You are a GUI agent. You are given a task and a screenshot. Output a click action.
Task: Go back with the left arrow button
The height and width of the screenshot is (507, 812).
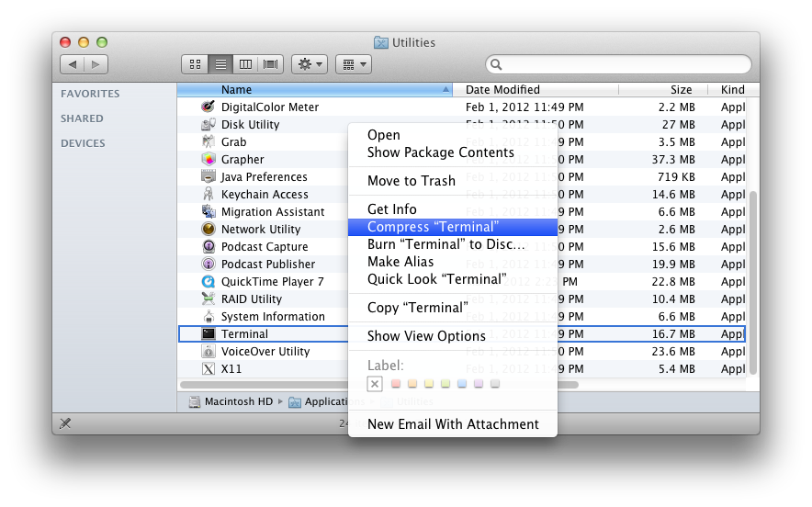(72, 64)
